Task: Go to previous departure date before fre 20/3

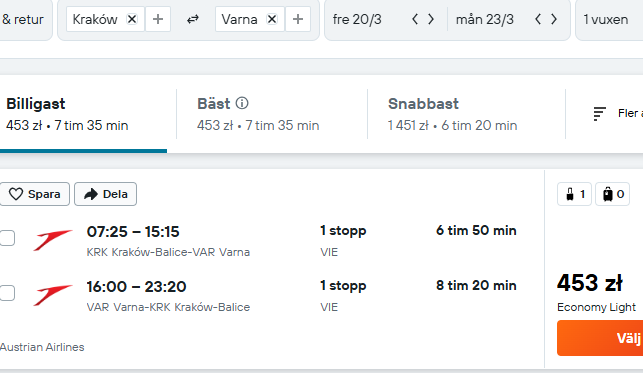Action: tap(415, 19)
